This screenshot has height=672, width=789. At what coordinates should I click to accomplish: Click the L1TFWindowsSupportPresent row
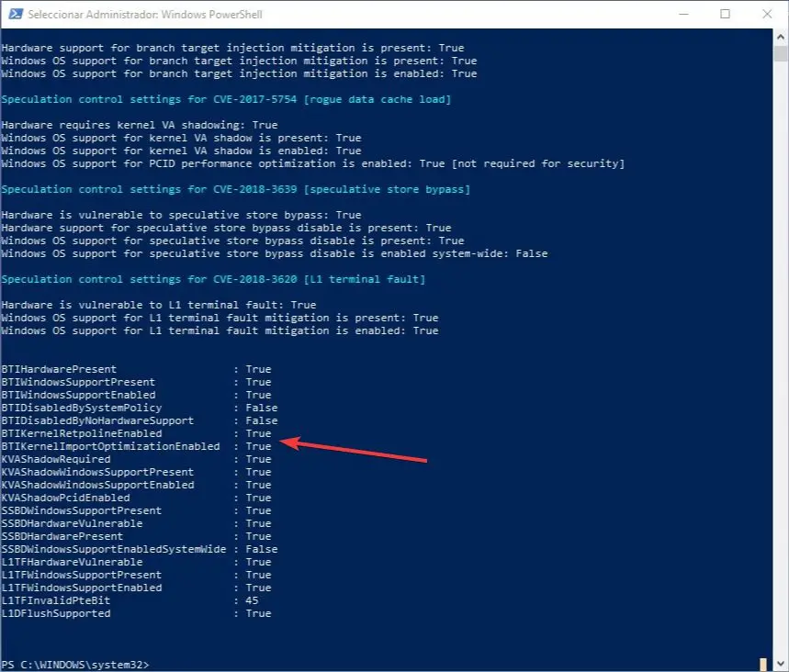point(136,575)
